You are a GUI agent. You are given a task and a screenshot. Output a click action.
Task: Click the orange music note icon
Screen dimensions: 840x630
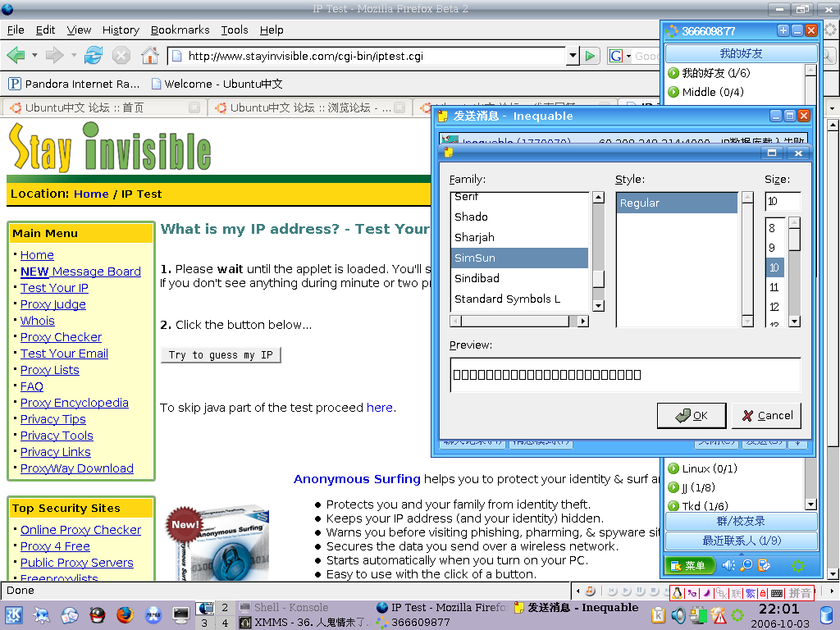[x=590, y=591]
